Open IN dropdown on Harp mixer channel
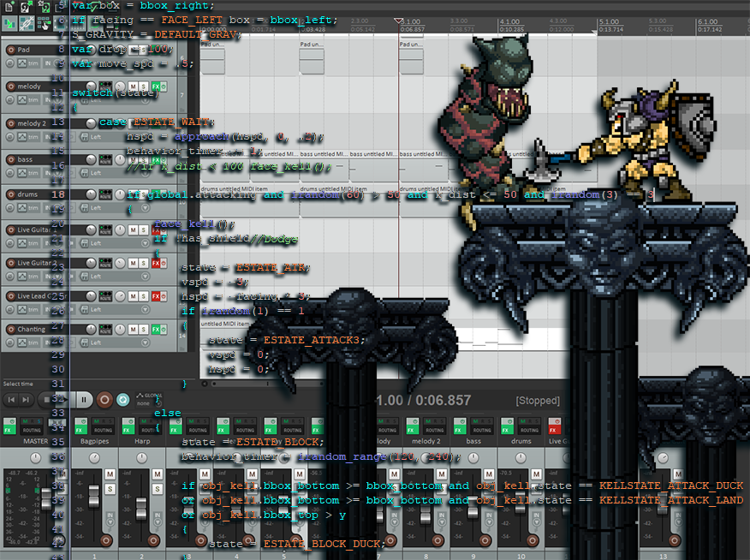 (158, 518)
